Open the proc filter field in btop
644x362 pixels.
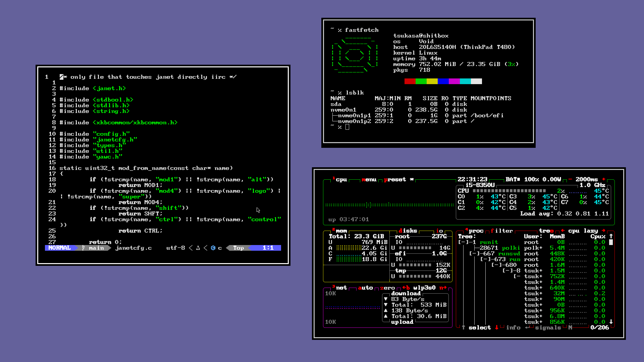point(502,231)
